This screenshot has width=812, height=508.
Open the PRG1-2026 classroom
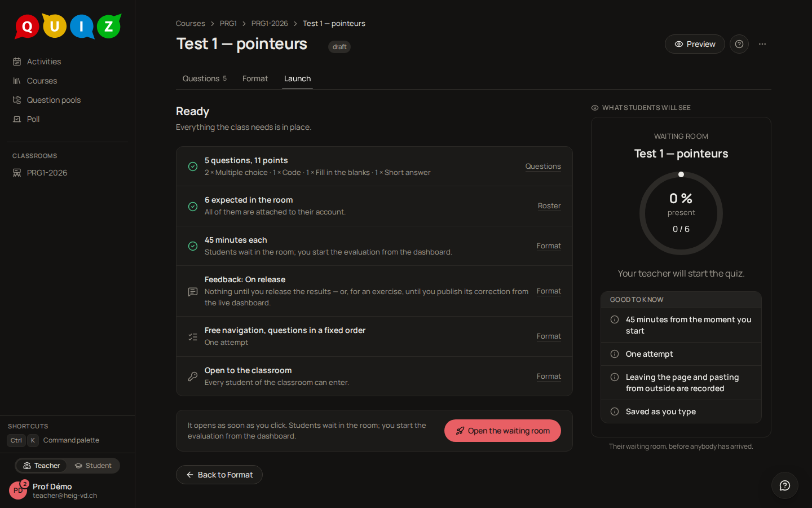point(67,173)
